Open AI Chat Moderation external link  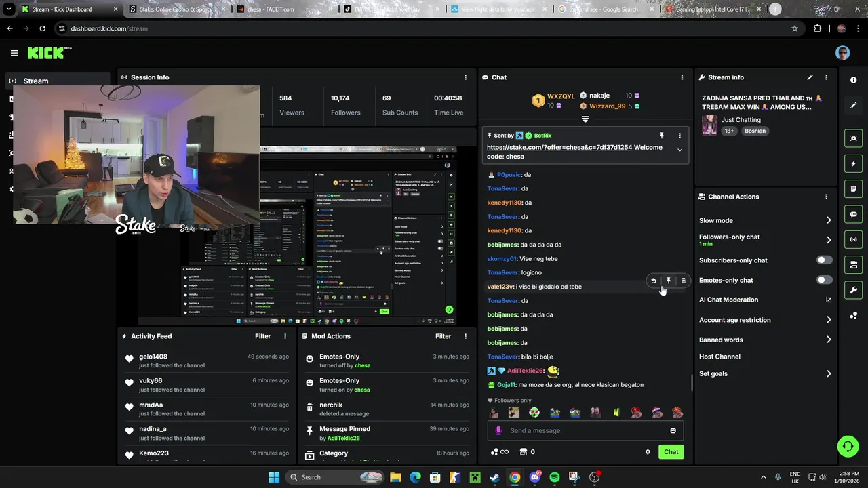coord(829,300)
